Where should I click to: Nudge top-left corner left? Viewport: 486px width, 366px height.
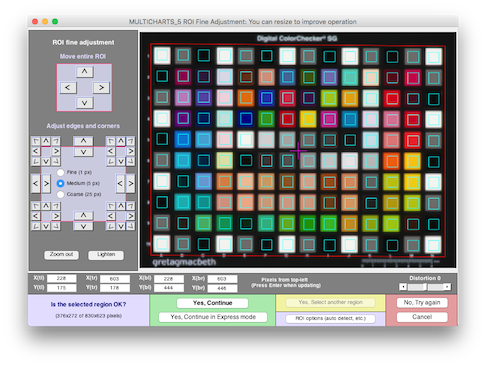pyautogui.click(x=36, y=151)
